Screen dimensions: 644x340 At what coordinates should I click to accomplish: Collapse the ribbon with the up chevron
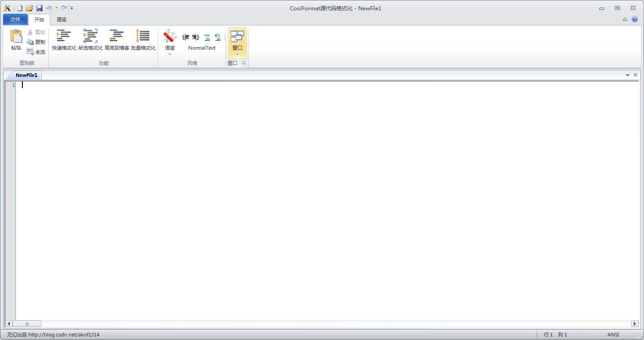point(625,20)
